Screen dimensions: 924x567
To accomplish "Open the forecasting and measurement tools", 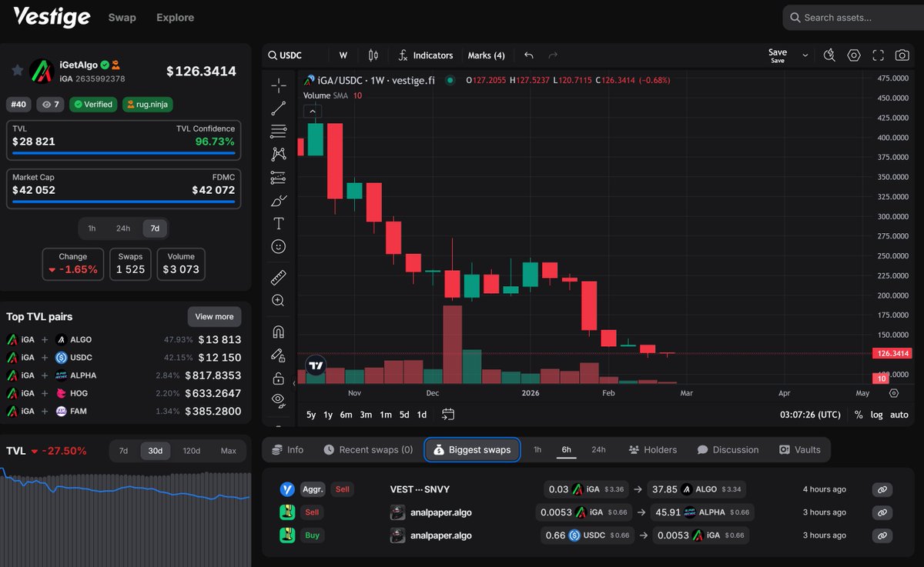I will (278, 178).
